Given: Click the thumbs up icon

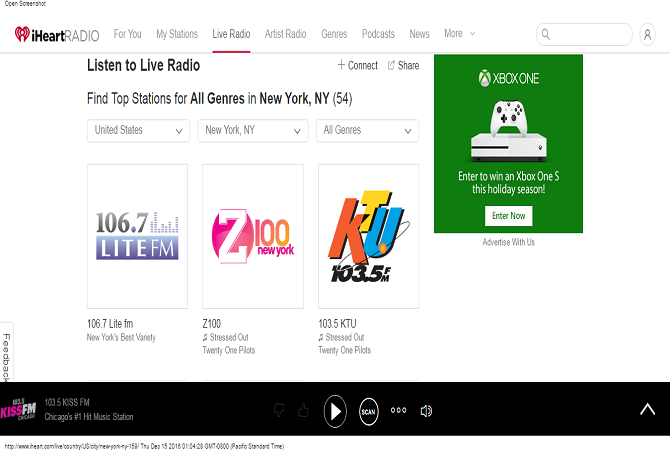Looking at the screenshot, I should pyautogui.click(x=304, y=410).
